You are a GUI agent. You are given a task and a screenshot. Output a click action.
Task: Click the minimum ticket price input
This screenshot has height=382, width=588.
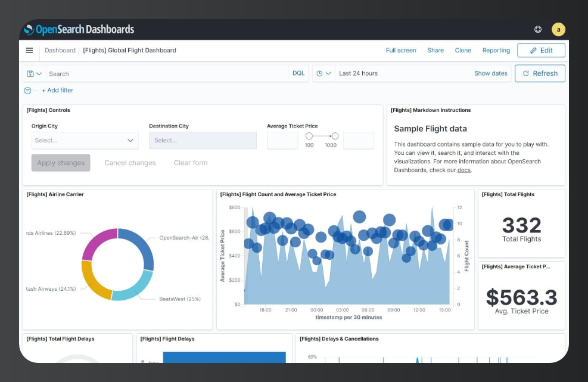coord(282,140)
